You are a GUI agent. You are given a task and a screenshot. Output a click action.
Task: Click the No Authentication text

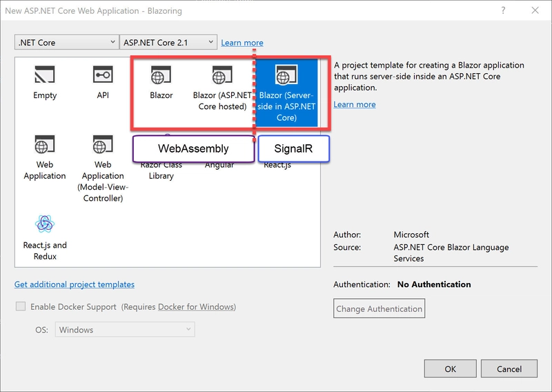(x=434, y=284)
